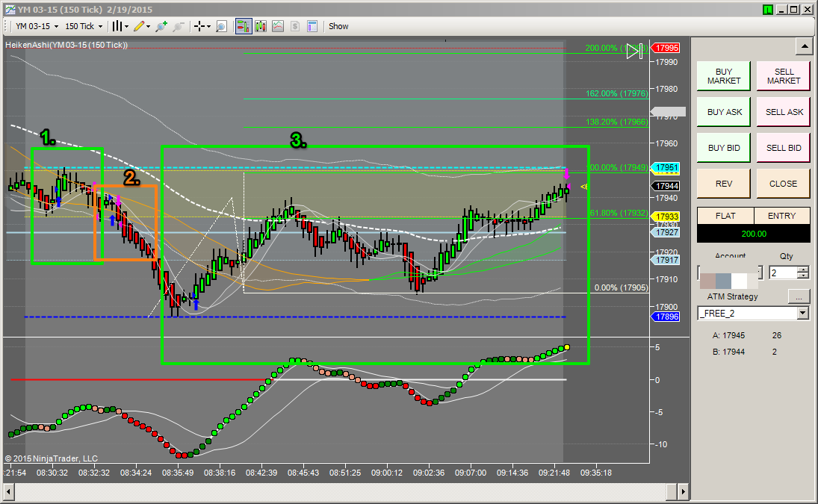
Task: Click the 17927 price marker
Action: pyautogui.click(x=666, y=232)
